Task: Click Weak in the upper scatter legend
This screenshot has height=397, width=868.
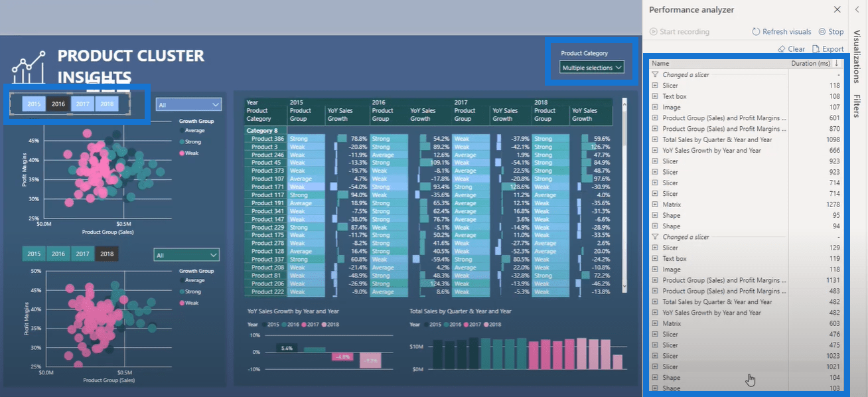Action: point(188,153)
